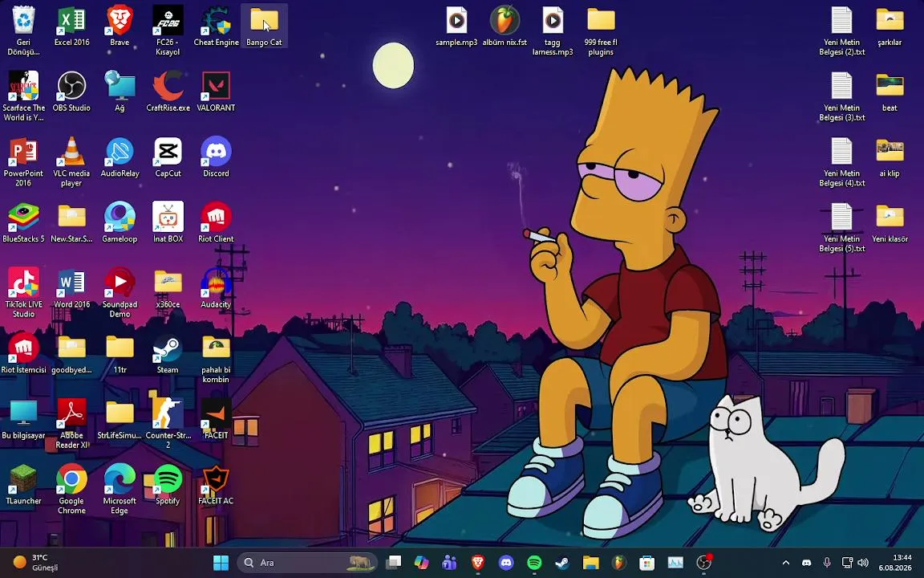Select the pahalı bi kombin folder
This screenshot has width=924, height=578.
[x=217, y=357]
